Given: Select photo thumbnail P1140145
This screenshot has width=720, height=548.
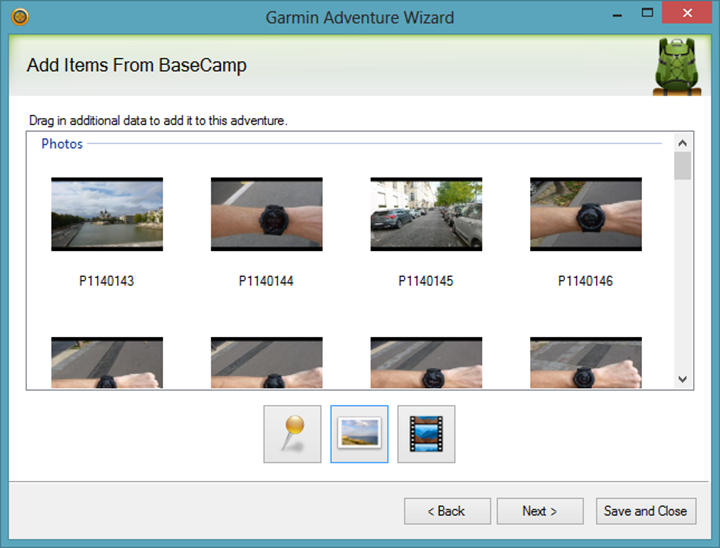Looking at the screenshot, I should (426, 214).
